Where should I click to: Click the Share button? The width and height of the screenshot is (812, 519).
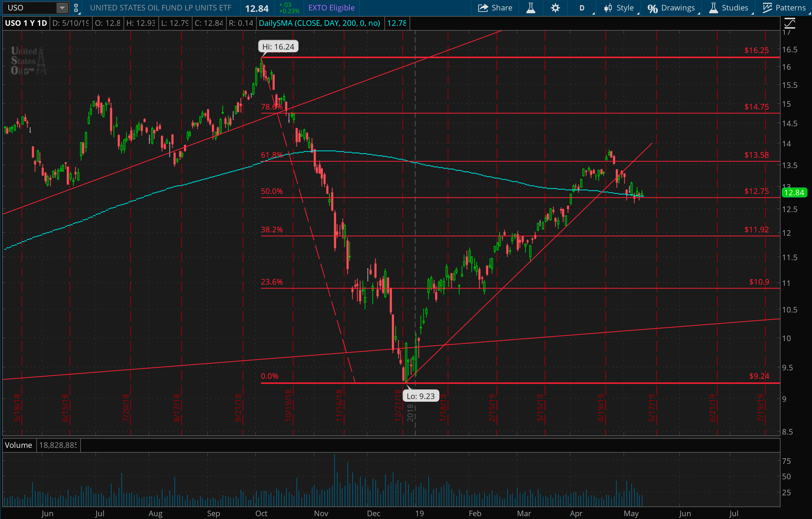pos(495,8)
